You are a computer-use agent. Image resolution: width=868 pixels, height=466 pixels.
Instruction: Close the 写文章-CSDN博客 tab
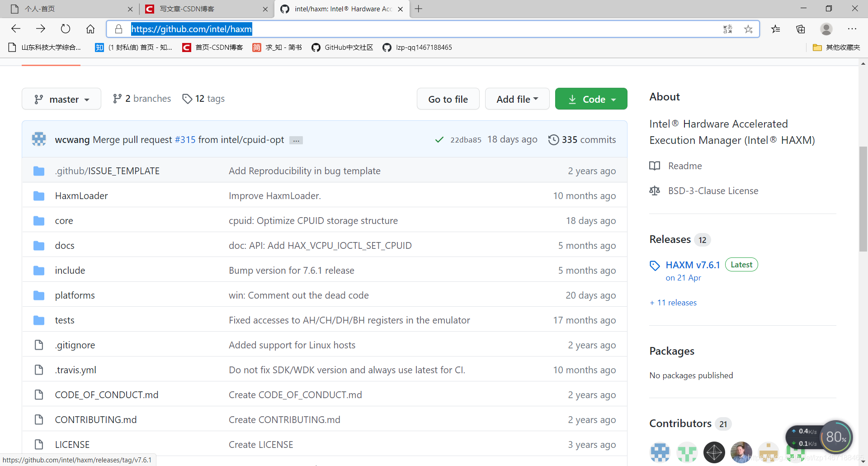[265, 9]
